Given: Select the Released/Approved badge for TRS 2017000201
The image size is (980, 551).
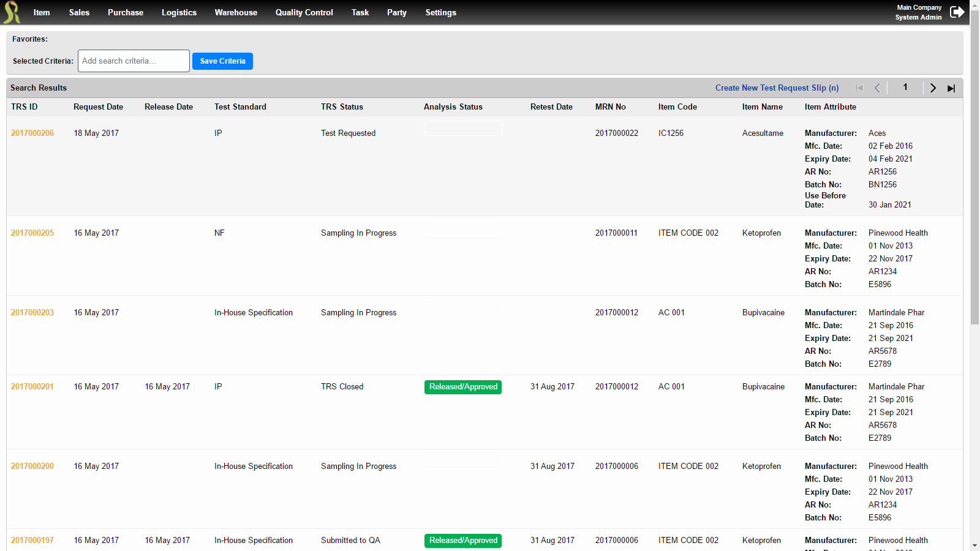Looking at the screenshot, I should (462, 387).
